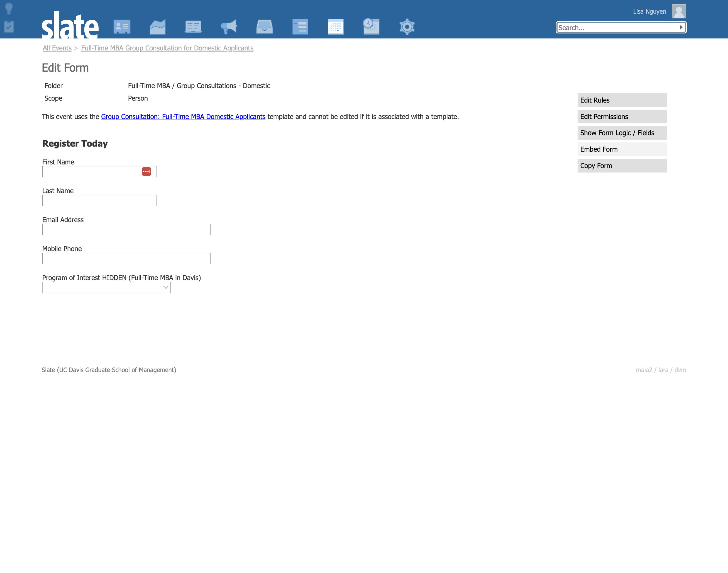Click Edit Permissions button
Screen dimensions: 728x573
(622, 117)
